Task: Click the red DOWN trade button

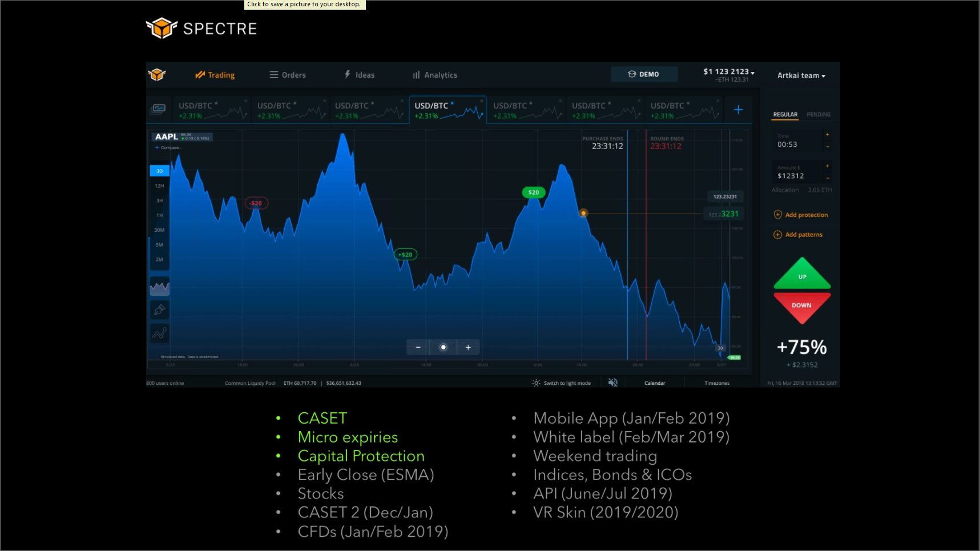Action: coord(802,307)
